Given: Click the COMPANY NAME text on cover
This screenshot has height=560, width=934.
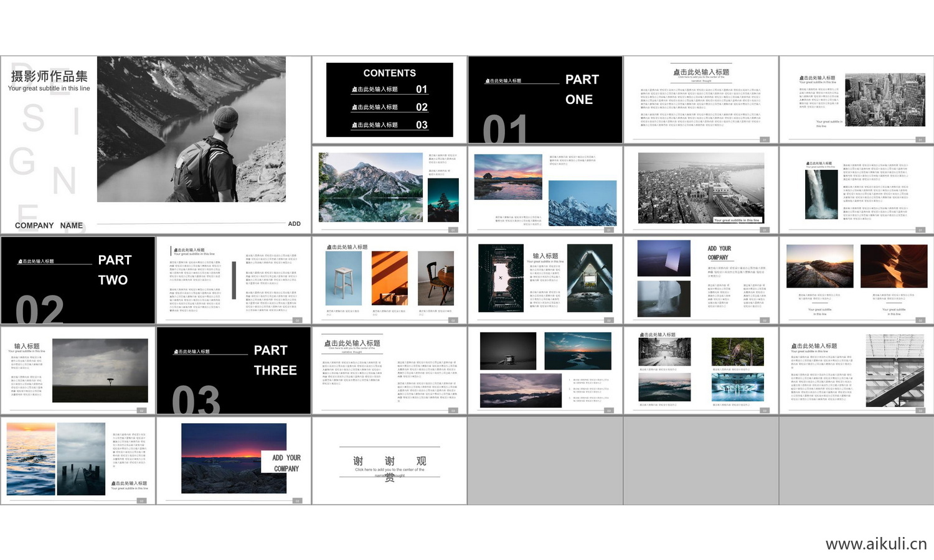Looking at the screenshot, I should 49,225.
